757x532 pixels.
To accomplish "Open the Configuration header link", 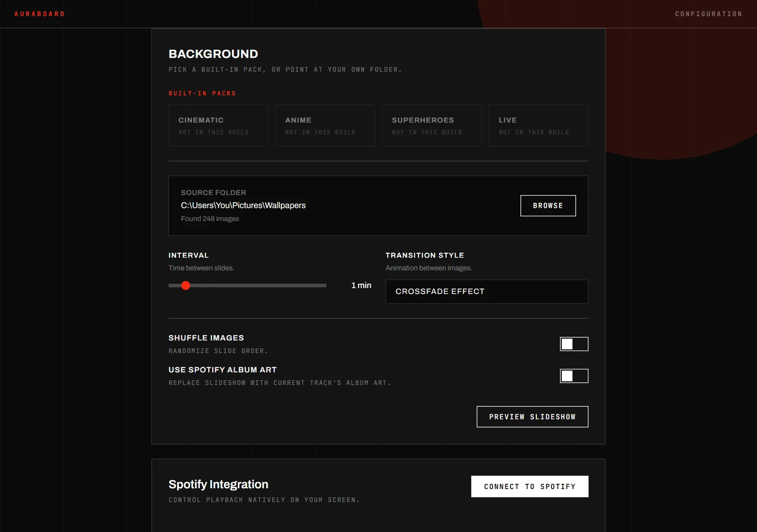I will 708,14.
